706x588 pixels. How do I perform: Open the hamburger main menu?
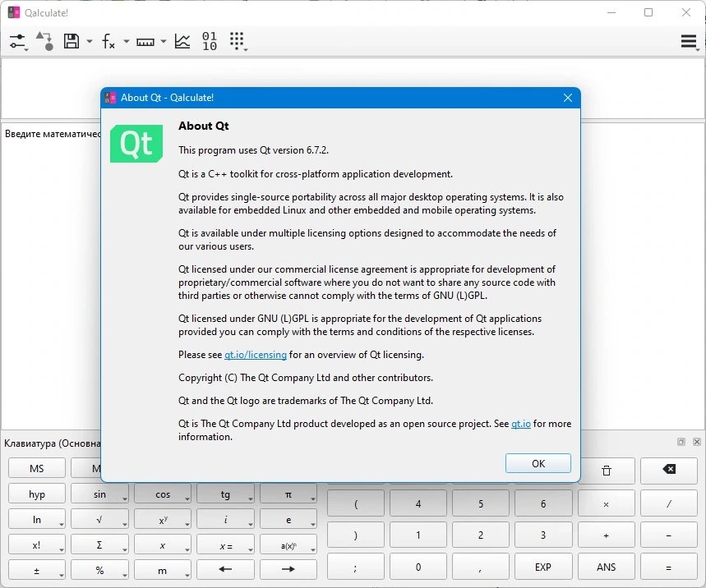(690, 41)
